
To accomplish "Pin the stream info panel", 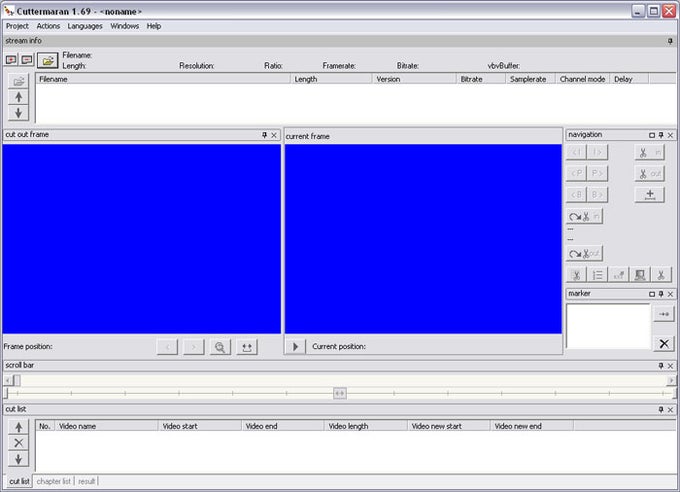I will (670, 41).
